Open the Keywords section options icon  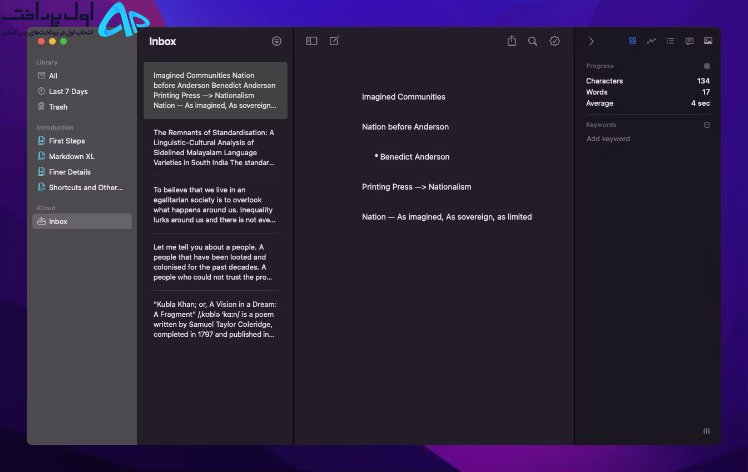pos(707,125)
